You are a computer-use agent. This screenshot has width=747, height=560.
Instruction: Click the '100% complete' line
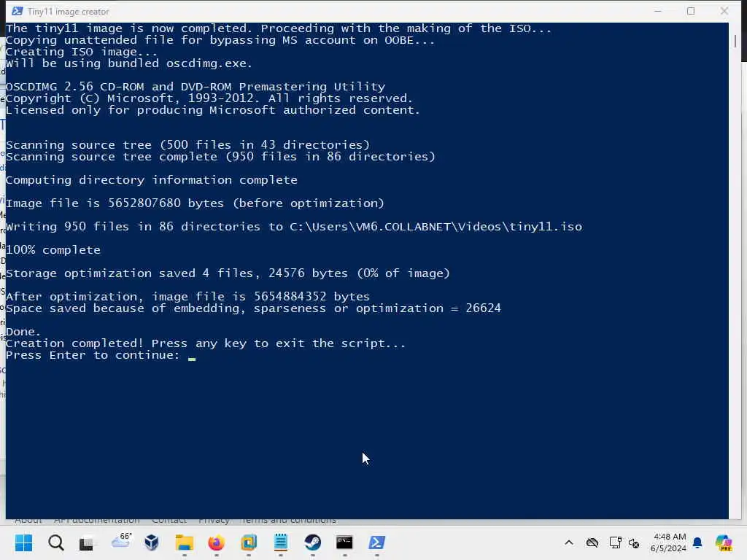pos(53,250)
